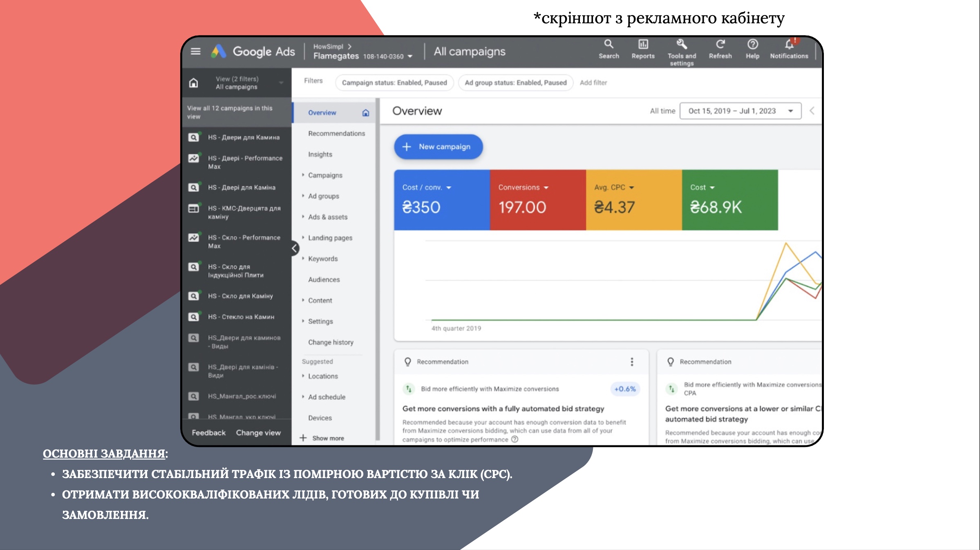Open the date range dropdown
Viewport: 980px width, 550px height.
740,111
